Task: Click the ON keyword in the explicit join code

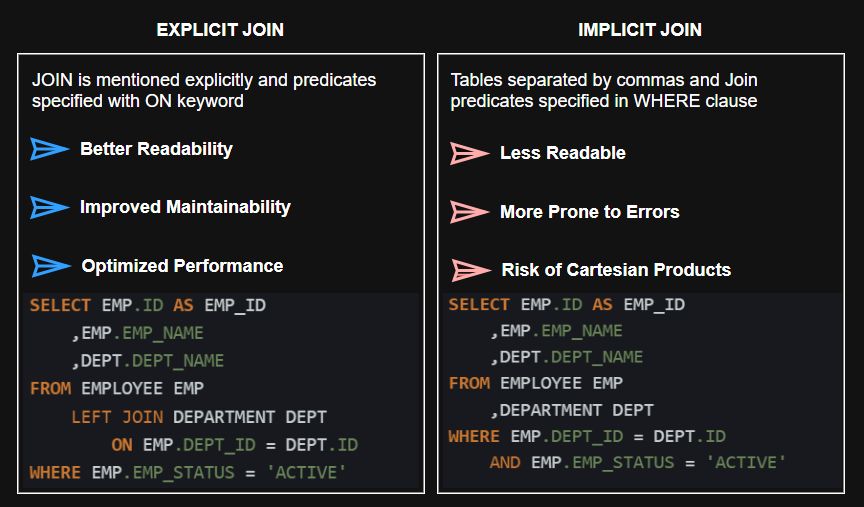Action: tap(121, 444)
